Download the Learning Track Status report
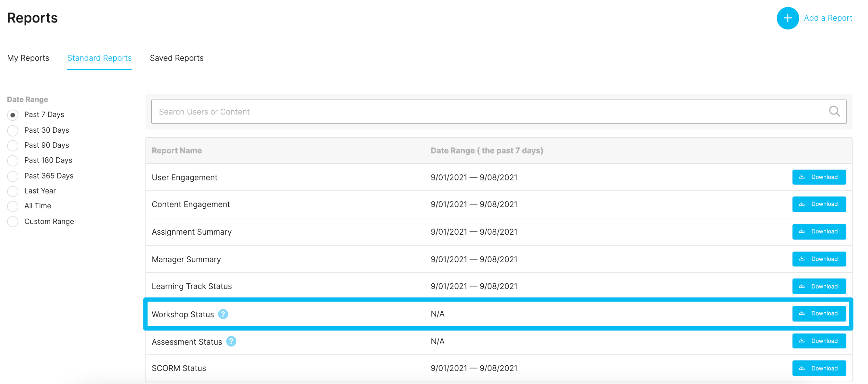Screen dimensions: 868x384 pyautogui.click(x=819, y=286)
